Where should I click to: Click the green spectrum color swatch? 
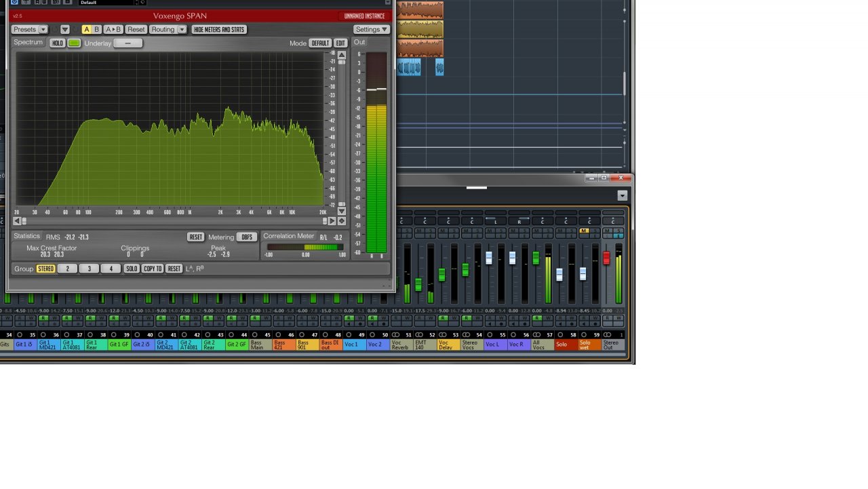pyautogui.click(x=75, y=43)
